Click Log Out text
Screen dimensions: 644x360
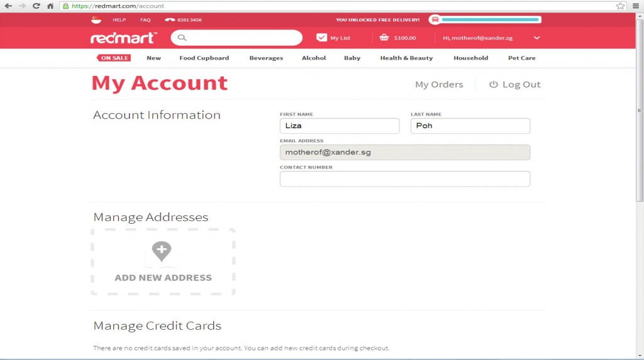click(521, 84)
